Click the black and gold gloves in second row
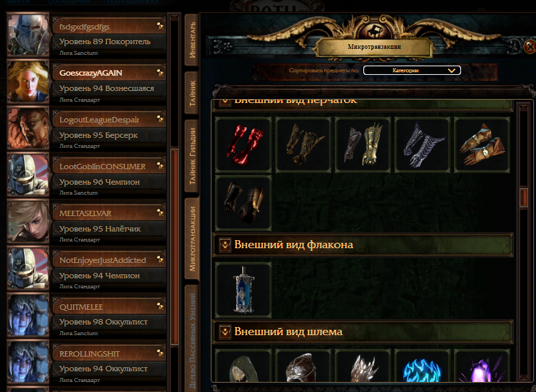This screenshot has width=536, height=392. (244, 203)
